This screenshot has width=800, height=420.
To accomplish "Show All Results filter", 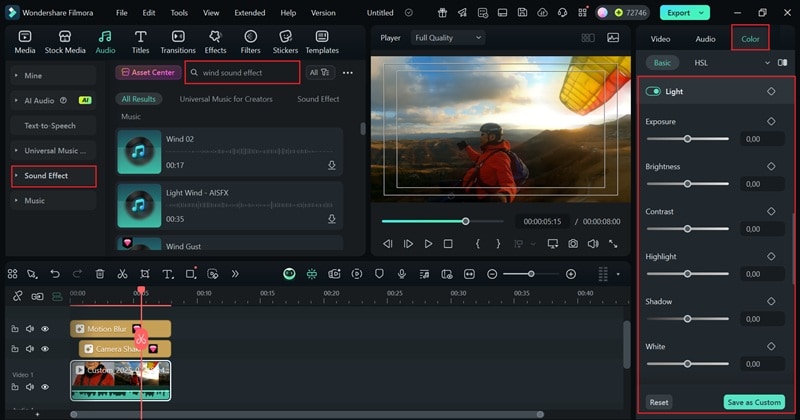I will click(x=138, y=99).
